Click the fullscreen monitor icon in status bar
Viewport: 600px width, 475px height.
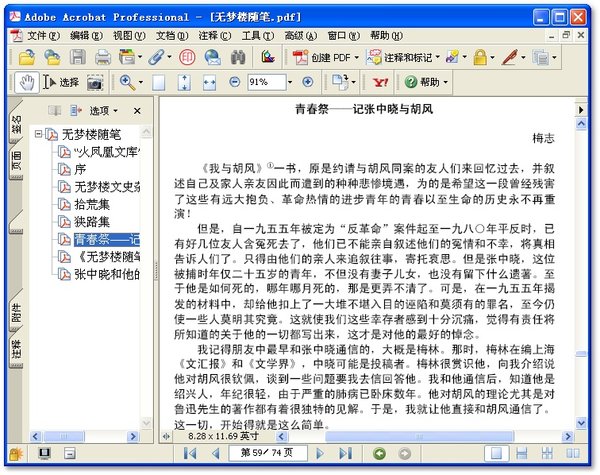coord(44,454)
